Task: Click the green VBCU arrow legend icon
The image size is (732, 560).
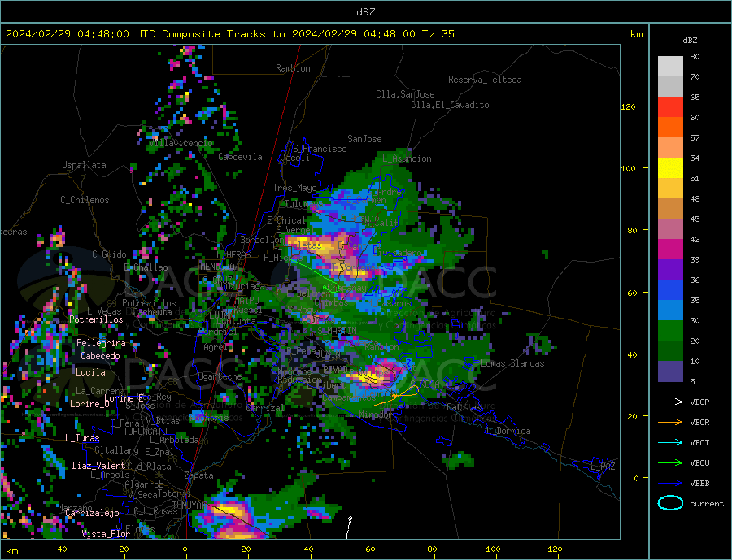Action: pyautogui.click(x=670, y=462)
